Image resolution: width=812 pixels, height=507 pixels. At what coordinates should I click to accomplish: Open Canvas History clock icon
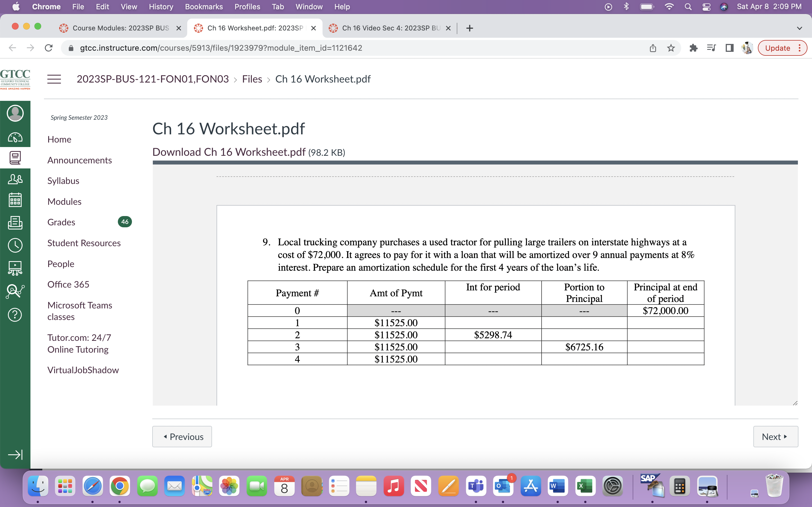(x=15, y=245)
